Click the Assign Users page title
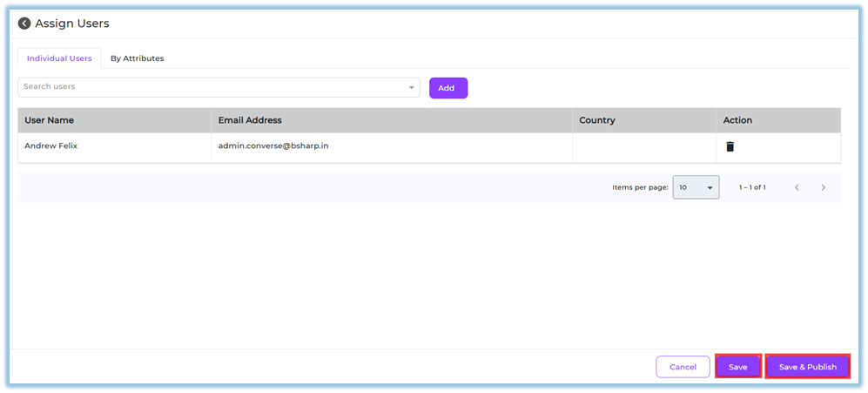868x393 pixels. pos(72,24)
